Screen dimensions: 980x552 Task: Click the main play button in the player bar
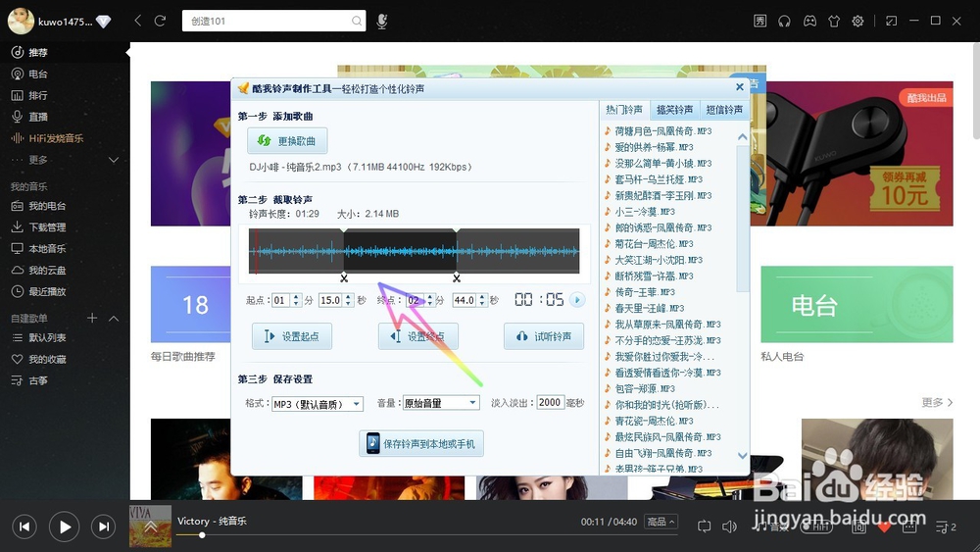(65, 527)
